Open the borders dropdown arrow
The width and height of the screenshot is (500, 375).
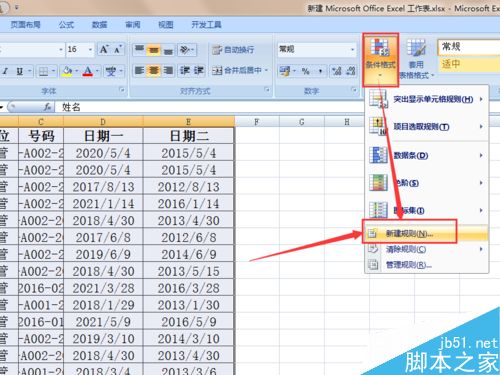[54, 71]
